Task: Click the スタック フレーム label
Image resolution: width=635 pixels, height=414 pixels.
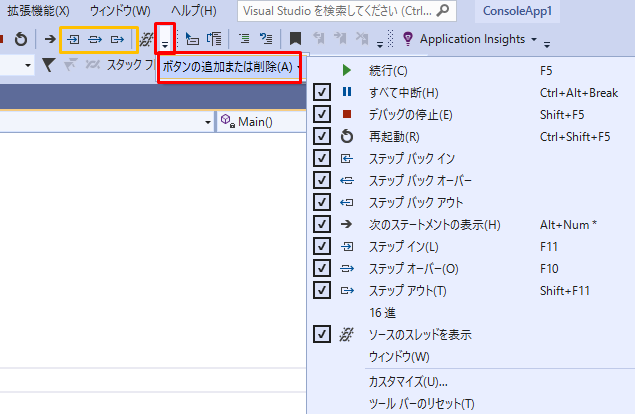Action: click(130, 65)
